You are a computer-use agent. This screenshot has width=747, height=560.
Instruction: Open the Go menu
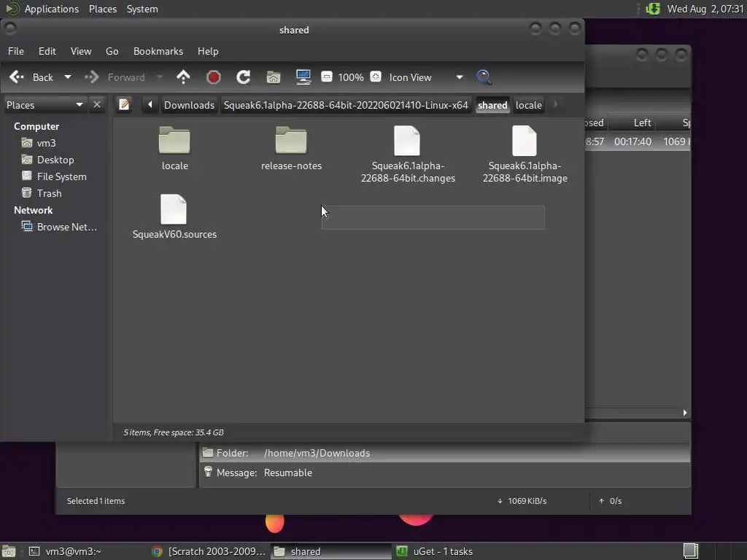tap(112, 51)
